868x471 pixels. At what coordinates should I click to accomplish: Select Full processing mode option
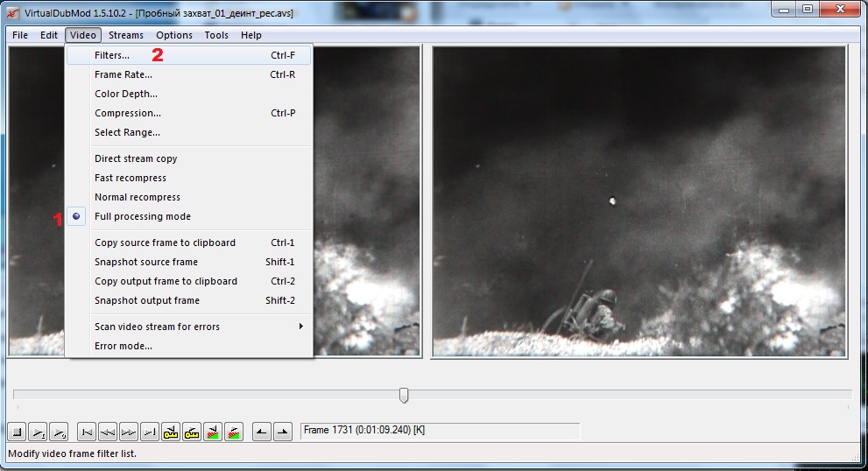coord(189,216)
